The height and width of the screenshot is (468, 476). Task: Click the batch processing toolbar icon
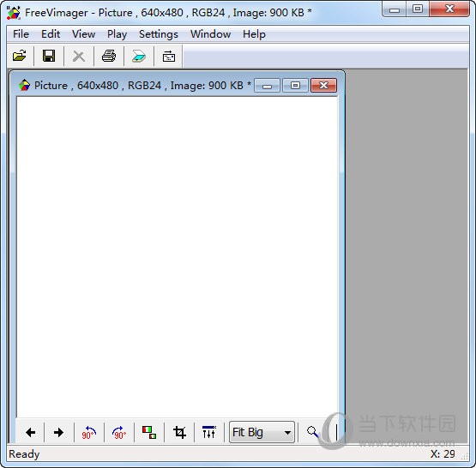click(x=169, y=56)
